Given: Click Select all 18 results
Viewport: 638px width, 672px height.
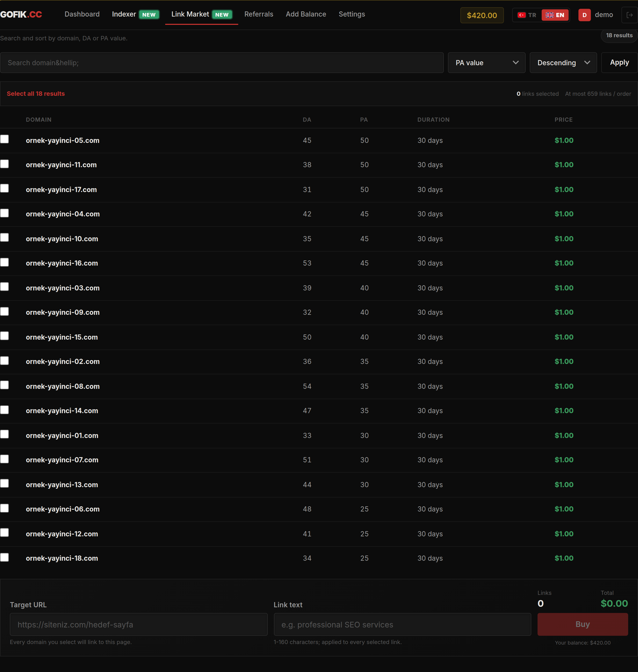Looking at the screenshot, I should (36, 93).
